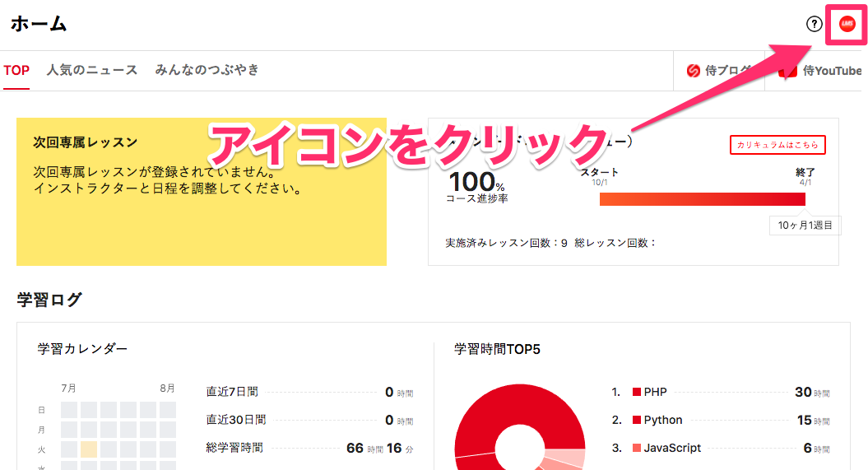Click the red LMS profile icon

pyautogui.click(x=847, y=25)
